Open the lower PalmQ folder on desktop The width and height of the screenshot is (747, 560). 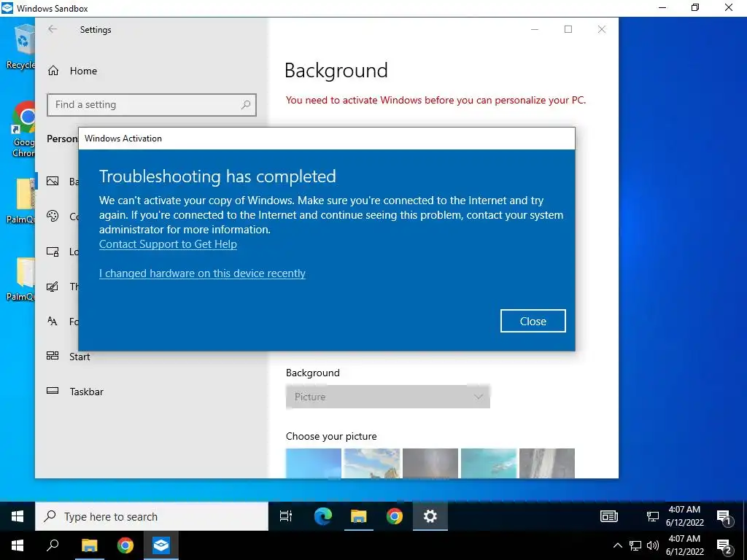(21, 279)
